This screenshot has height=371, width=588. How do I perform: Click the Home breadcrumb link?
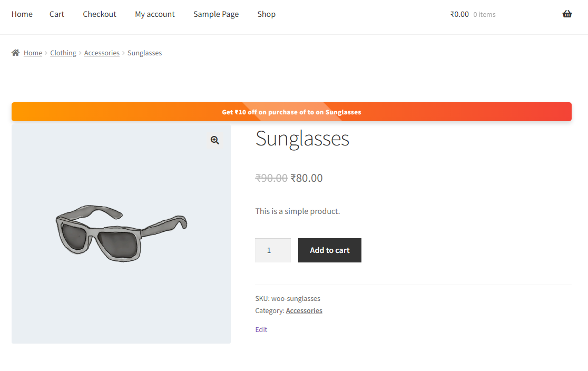(x=33, y=53)
